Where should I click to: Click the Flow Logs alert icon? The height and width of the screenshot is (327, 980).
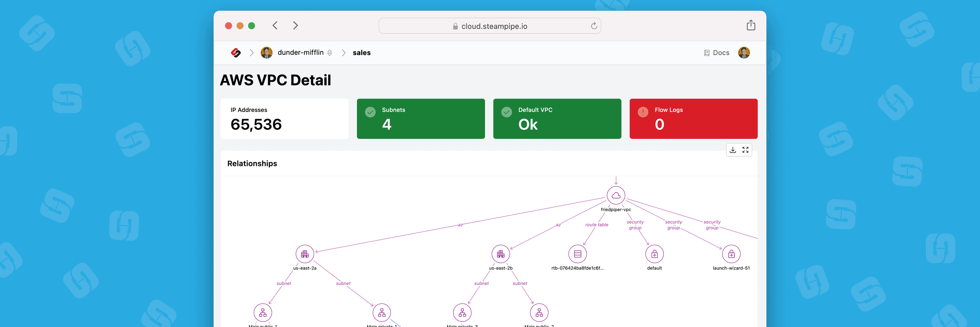642,112
